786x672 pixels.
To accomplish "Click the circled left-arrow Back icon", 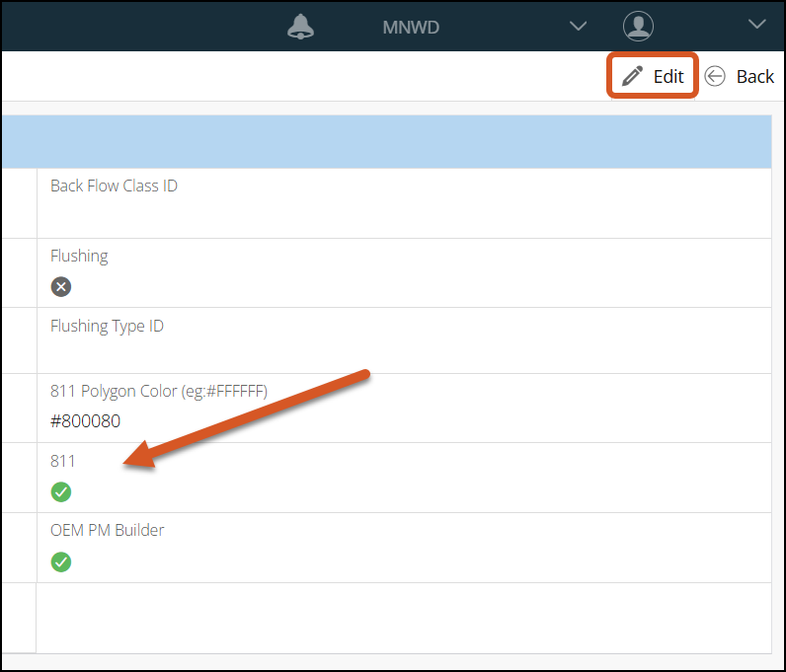I will [x=715, y=77].
